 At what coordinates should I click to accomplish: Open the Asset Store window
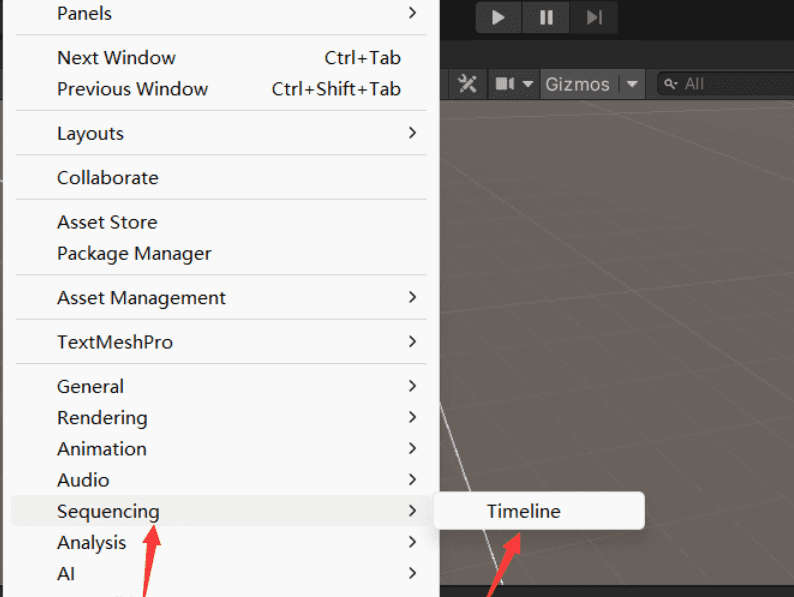[x=107, y=222]
